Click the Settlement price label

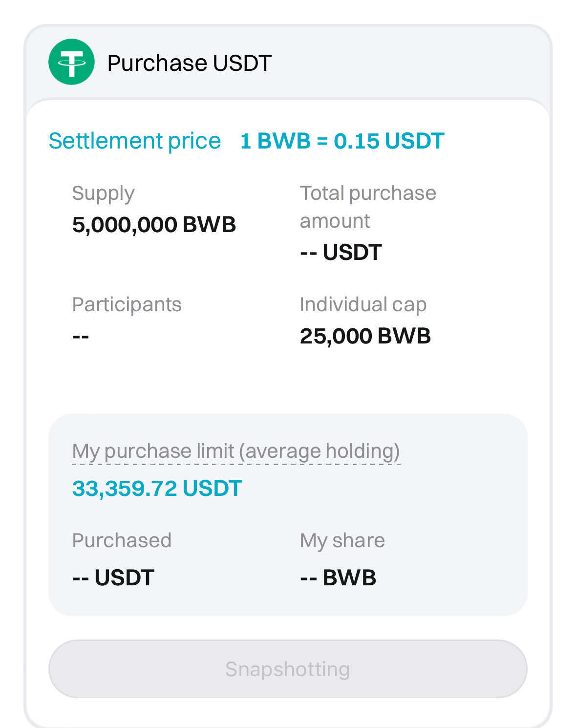(134, 141)
